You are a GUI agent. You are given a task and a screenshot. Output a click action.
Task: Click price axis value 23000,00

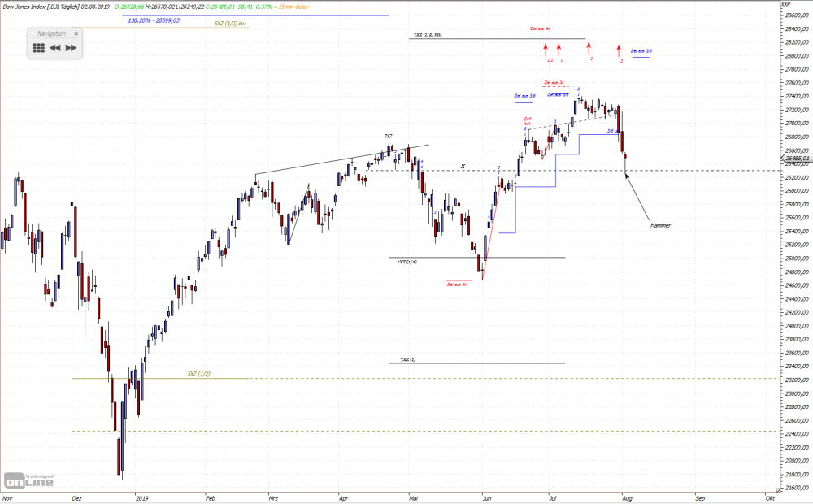tap(798, 393)
